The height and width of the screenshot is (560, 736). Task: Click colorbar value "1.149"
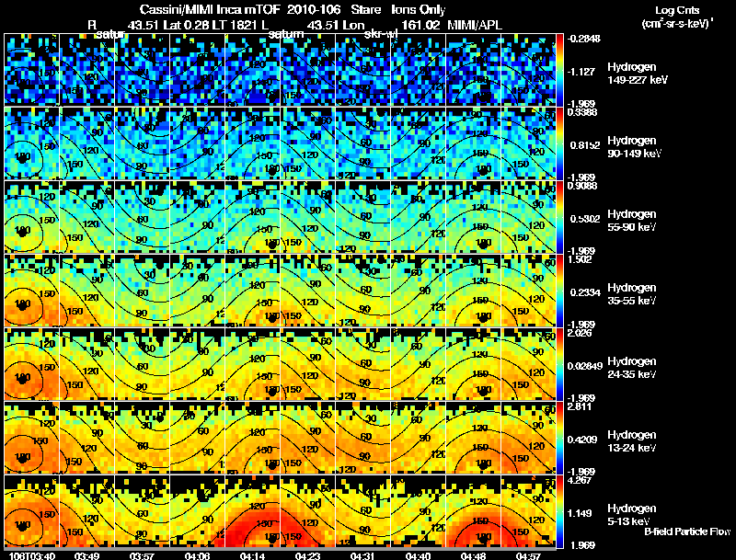coord(580,513)
